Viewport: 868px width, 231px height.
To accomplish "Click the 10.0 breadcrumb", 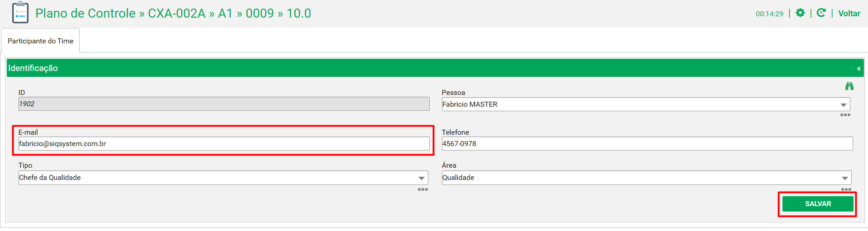I will pyautogui.click(x=299, y=13).
